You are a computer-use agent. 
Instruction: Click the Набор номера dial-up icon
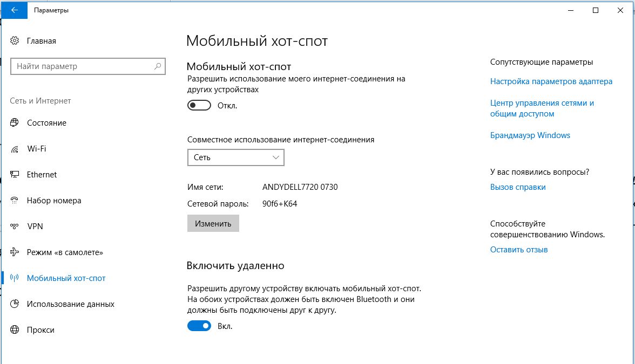(x=15, y=200)
